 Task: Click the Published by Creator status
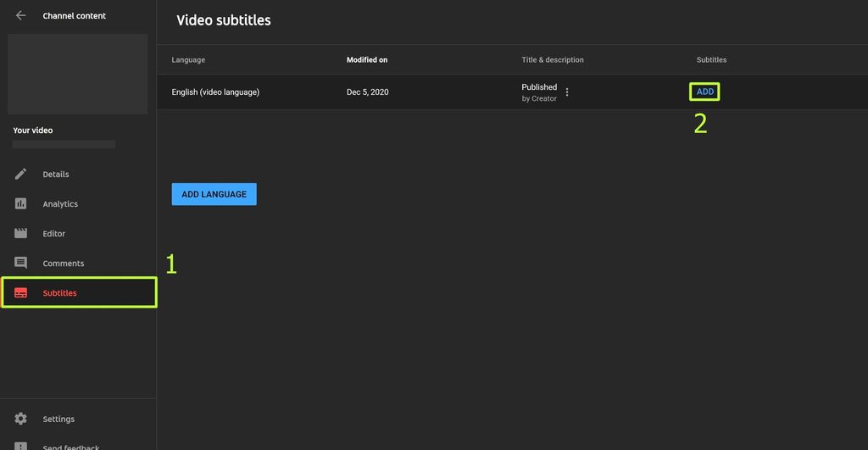point(539,92)
